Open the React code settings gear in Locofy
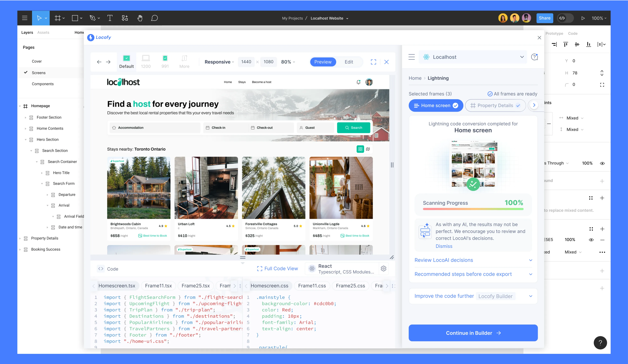The width and height of the screenshot is (628, 364). tap(383, 269)
